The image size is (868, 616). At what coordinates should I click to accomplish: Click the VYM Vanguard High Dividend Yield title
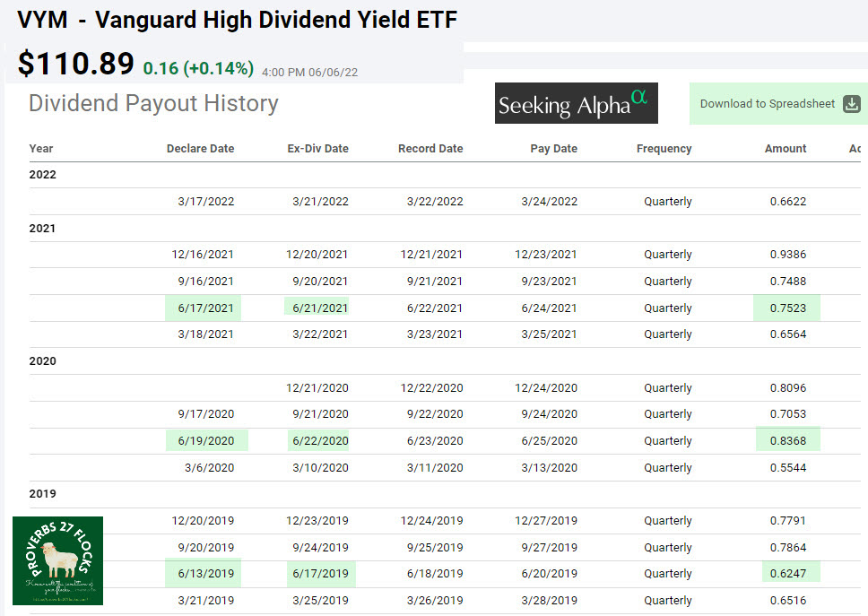pos(238,20)
